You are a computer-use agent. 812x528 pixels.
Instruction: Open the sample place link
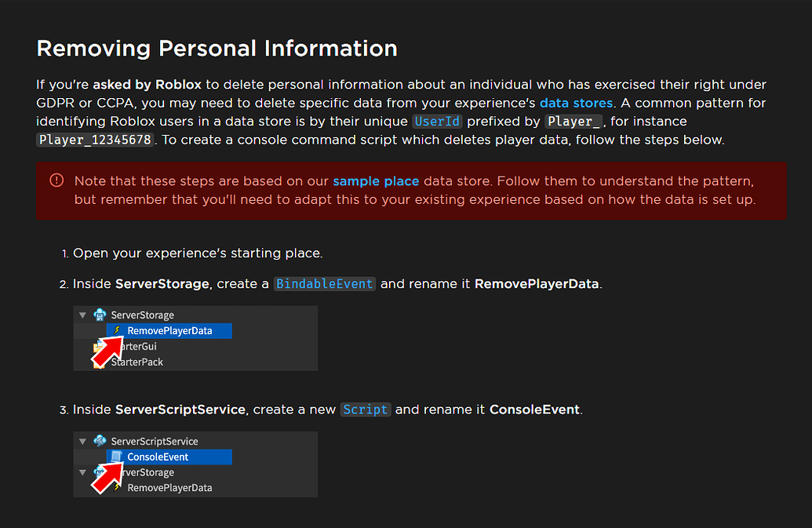click(x=376, y=180)
